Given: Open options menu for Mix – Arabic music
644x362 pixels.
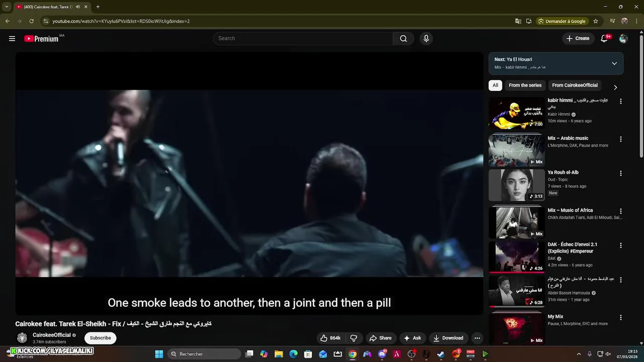Looking at the screenshot, I should tap(620, 139).
